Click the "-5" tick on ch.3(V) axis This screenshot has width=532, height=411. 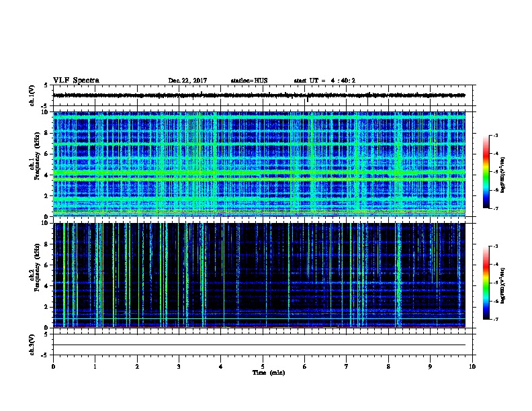[x=44, y=355]
